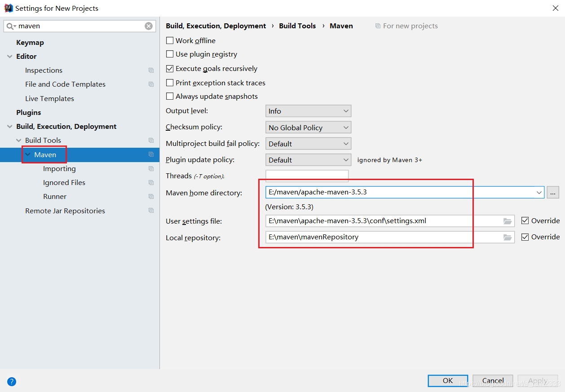Select Importing under Maven
This screenshot has width=565, height=392.
[59, 169]
